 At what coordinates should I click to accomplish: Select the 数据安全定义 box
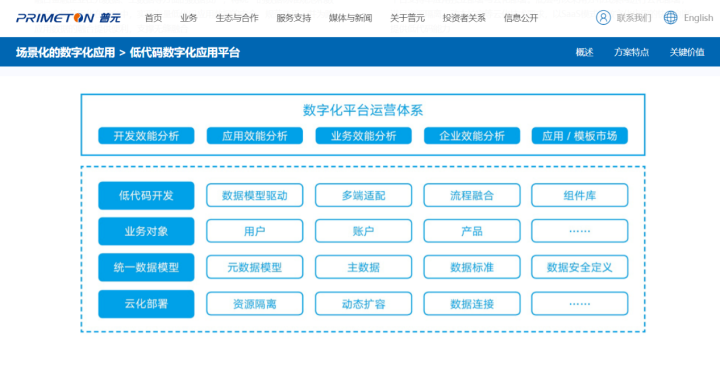579,267
